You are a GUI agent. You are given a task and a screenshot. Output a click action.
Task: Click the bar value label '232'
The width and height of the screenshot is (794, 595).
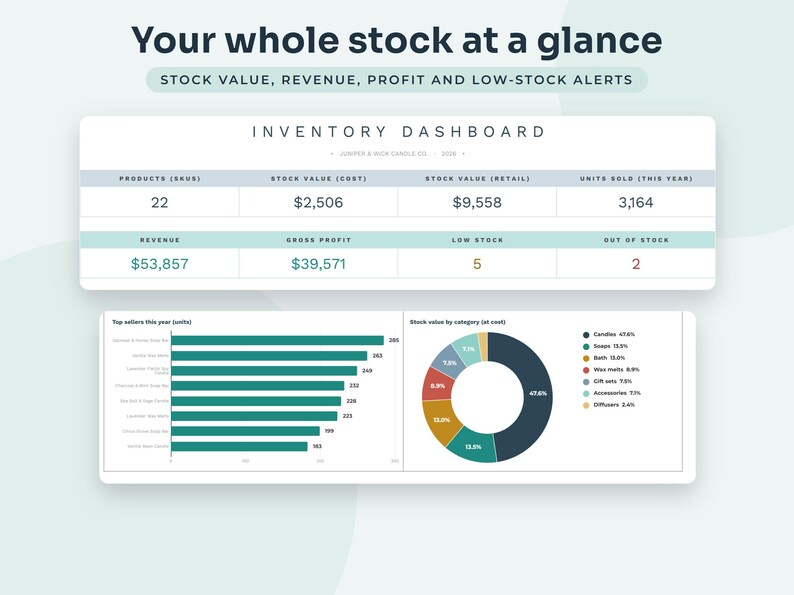[354, 386]
